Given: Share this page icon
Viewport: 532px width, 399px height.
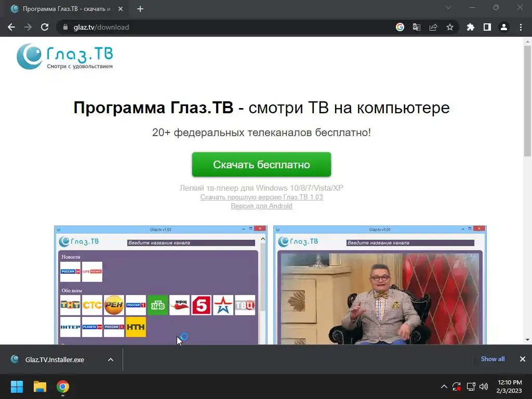Looking at the screenshot, I should 433,27.
